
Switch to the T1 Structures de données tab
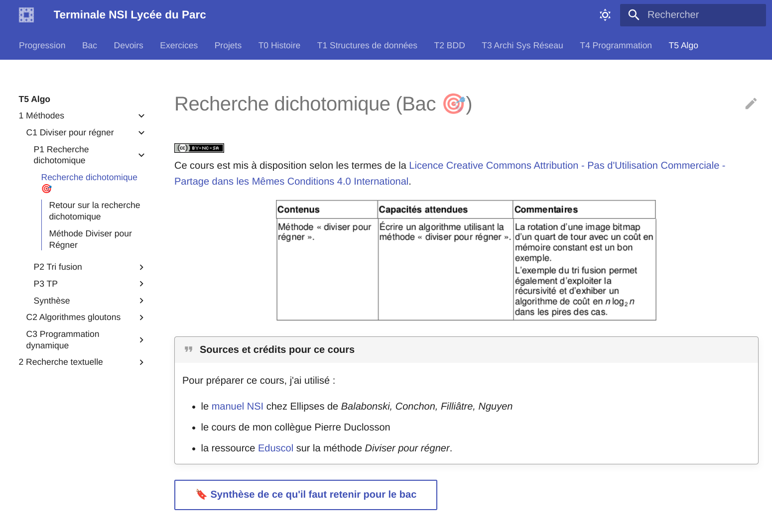point(367,45)
